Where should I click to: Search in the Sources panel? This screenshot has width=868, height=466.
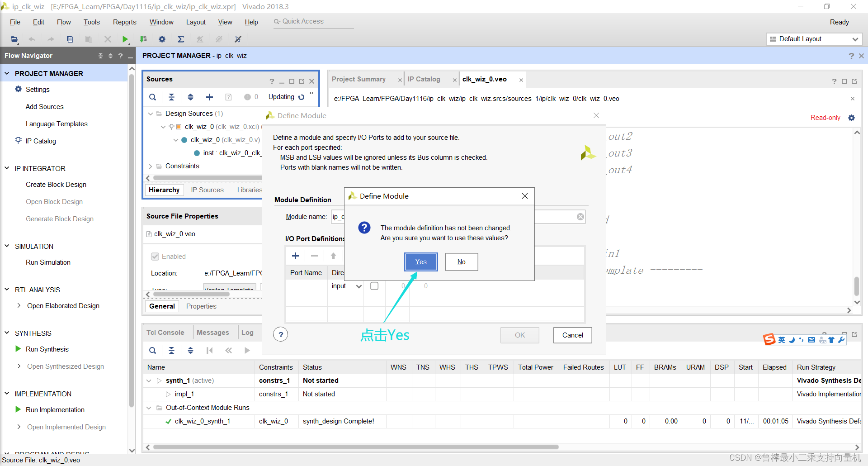[153, 97]
